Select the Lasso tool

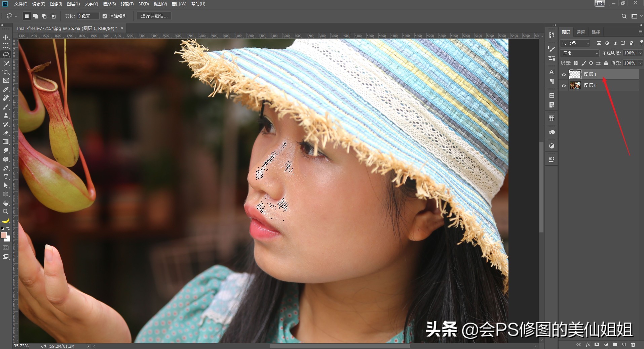click(5, 54)
